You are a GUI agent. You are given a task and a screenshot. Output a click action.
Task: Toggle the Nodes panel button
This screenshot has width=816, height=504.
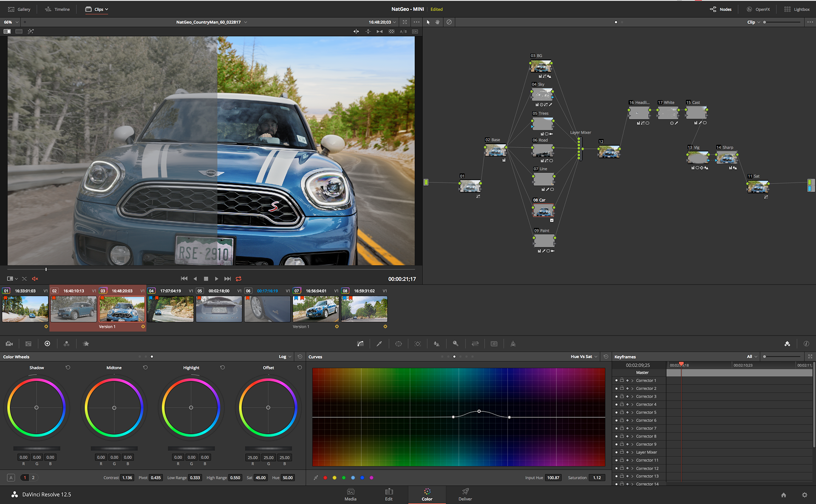tap(721, 9)
